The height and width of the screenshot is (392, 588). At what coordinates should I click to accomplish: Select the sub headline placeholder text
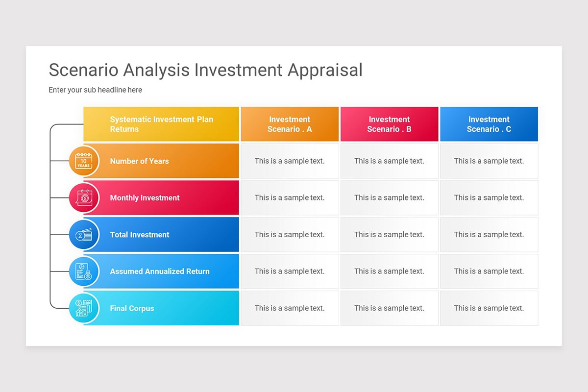click(96, 90)
